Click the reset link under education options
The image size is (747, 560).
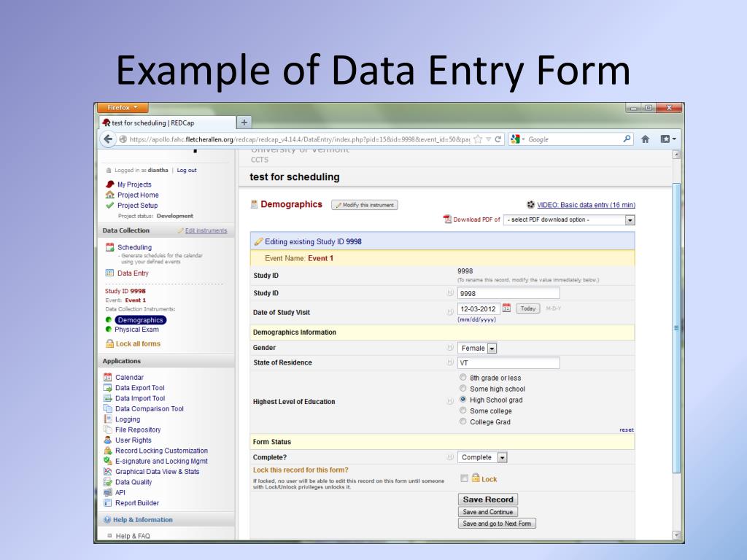(627, 429)
